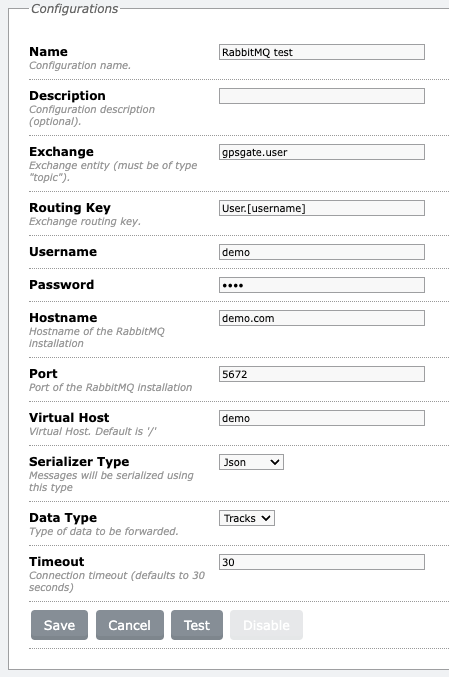449x677 pixels.
Task: Focus the empty Description input
Action: pos(322,96)
